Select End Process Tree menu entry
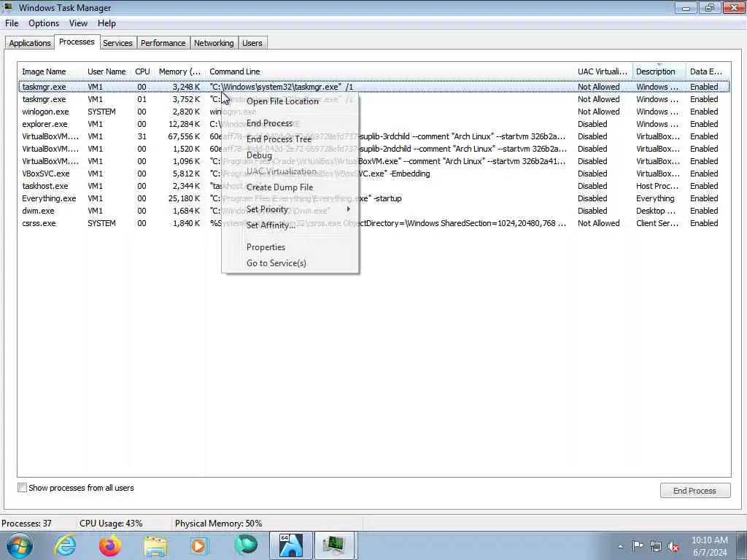 coord(290,139)
